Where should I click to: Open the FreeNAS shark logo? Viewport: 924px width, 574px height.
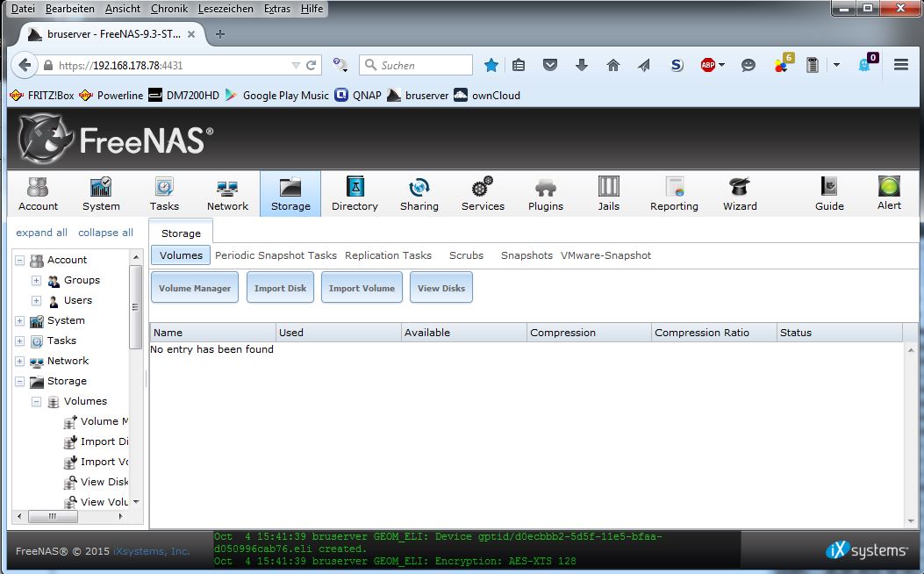46,139
